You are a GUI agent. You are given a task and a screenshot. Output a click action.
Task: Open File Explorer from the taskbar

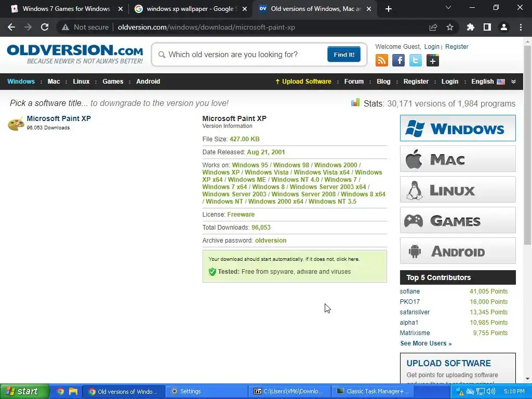(x=73, y=391)
